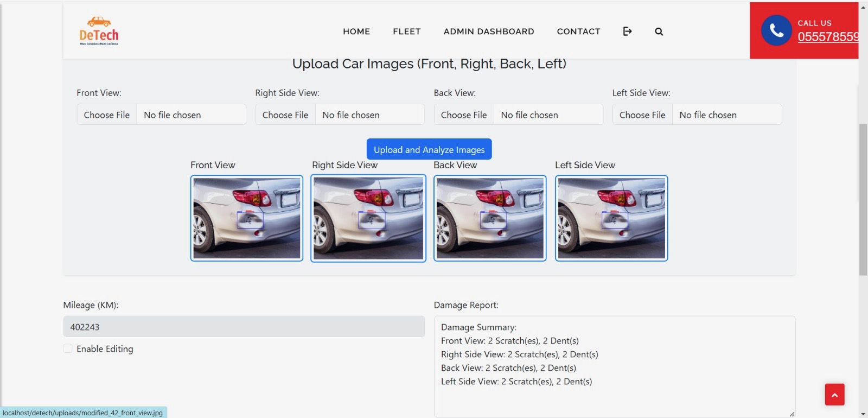The width and height of the screenshot is (868, 418).
Task: Open the Fleet menu item
Action: coord(407,31)
